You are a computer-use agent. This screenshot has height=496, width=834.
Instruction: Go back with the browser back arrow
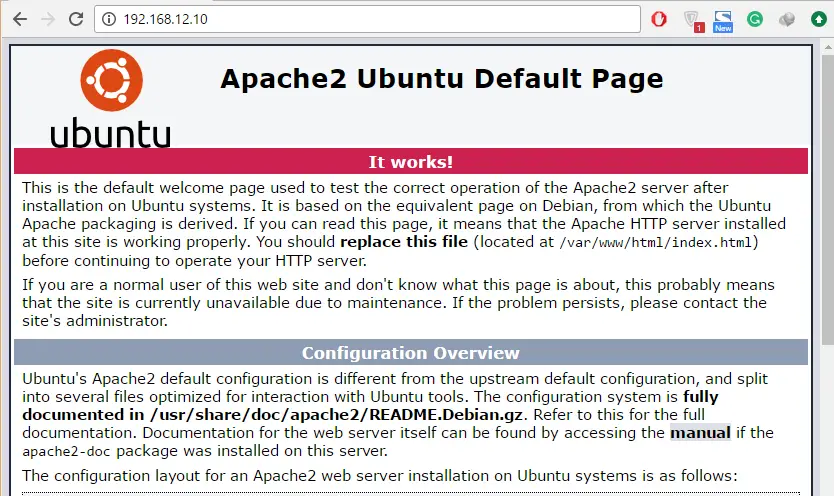[x=20, y=19]
